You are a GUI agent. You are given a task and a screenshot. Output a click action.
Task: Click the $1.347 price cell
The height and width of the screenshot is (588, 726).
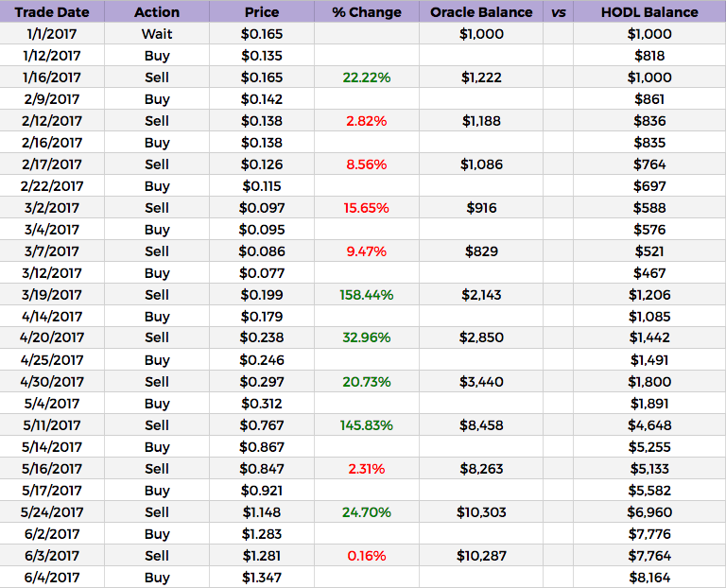pyautogui.click(x=262, y=578)
